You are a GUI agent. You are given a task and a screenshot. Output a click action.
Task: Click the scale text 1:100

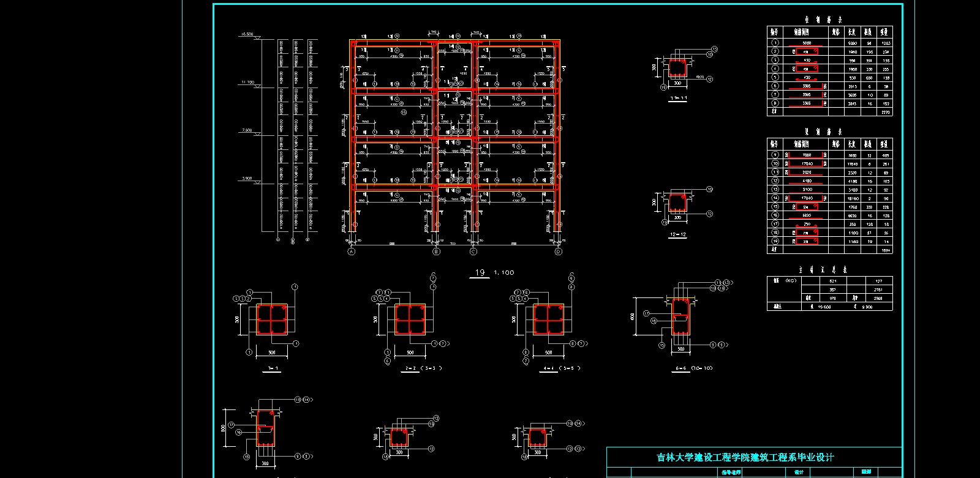[504, 273]
